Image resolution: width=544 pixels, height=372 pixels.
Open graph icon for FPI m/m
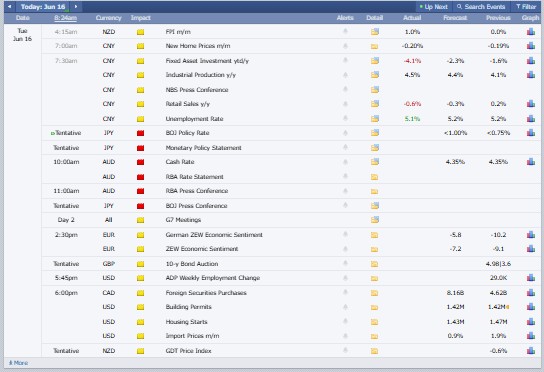pos(531,32)
